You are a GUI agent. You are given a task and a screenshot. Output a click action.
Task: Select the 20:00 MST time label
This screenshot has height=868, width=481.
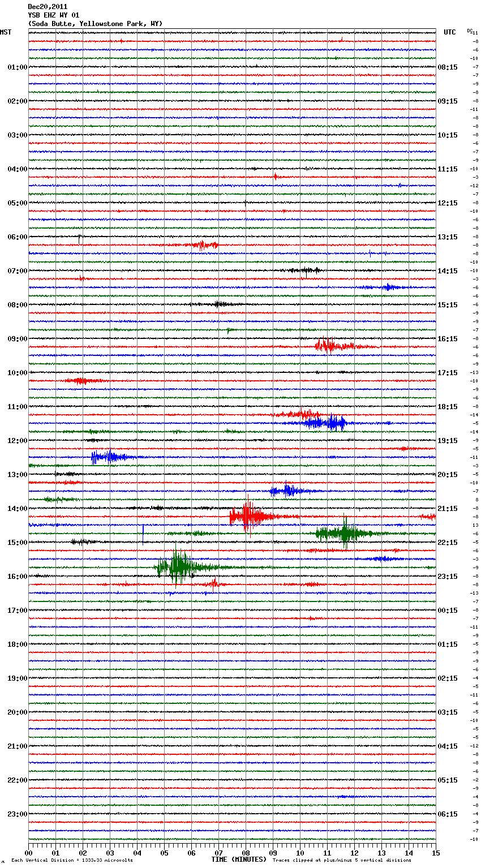click(x=18, y=712)
